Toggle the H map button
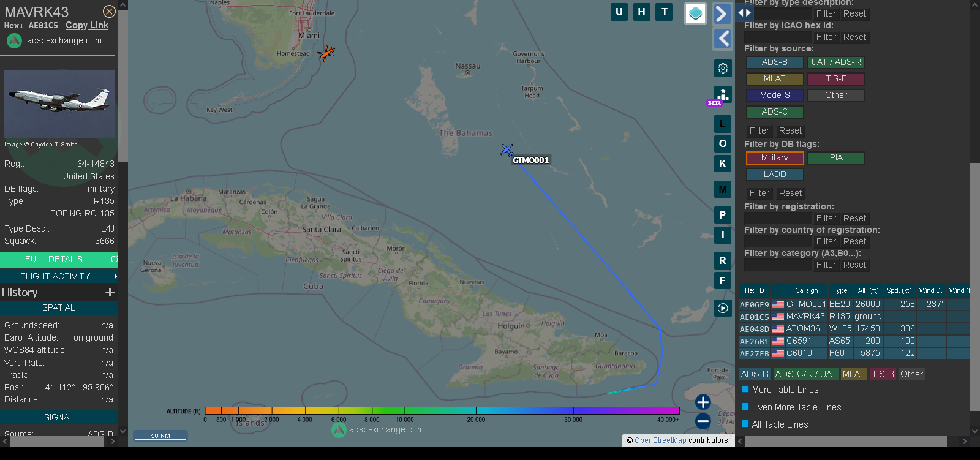Image resolution: width=980 pixels, height=460 pixels. tap(641, 12)
